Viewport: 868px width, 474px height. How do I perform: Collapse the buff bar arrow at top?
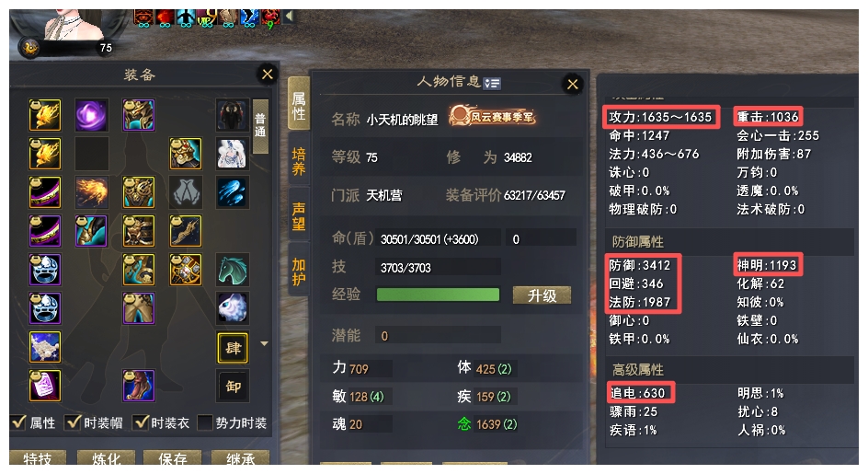coord(289,16)
